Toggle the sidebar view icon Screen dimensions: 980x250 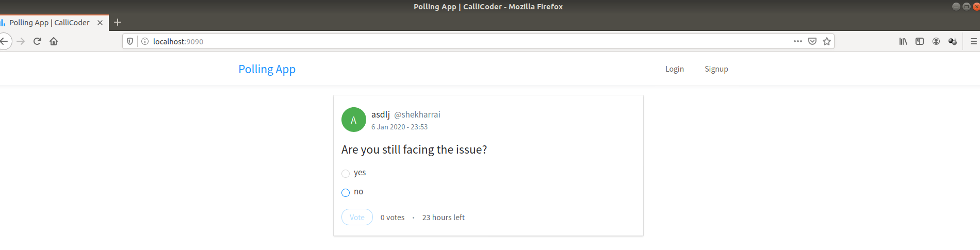click(920, 41)
